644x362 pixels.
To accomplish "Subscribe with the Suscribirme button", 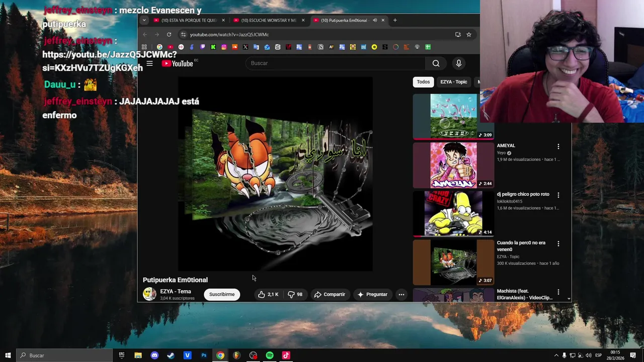I will point(222,295).
